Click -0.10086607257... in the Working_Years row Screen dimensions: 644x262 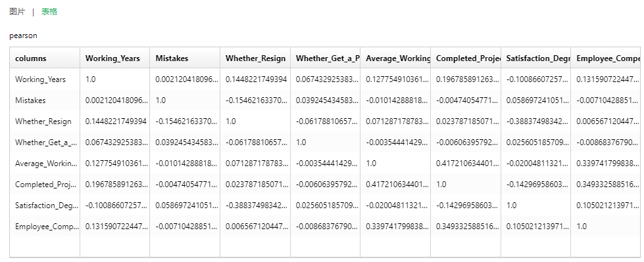(x=537, y=79)
